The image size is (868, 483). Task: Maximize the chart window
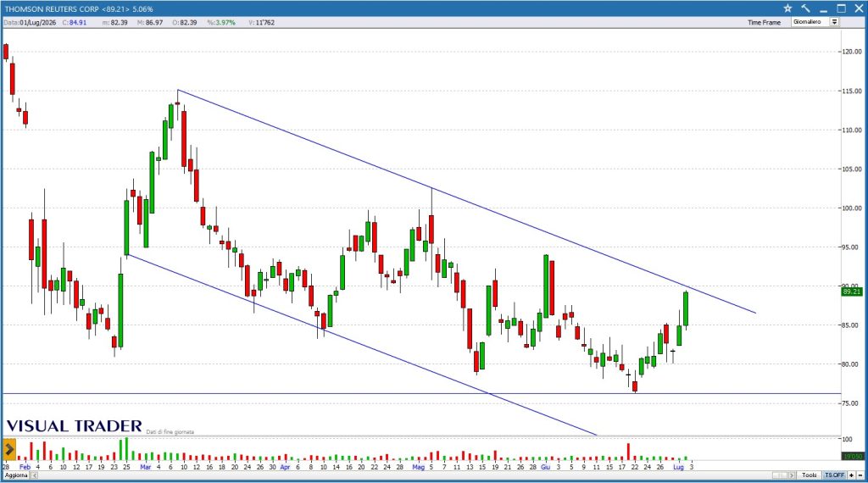click(841, 8)
